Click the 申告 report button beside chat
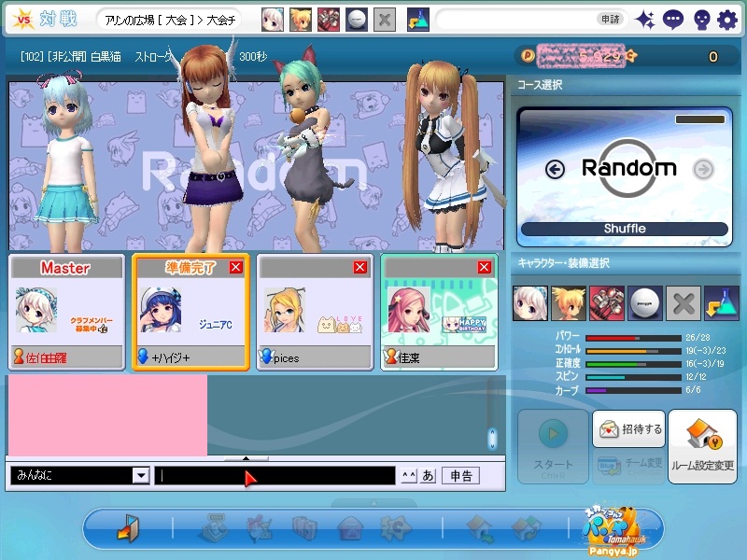The height and width of the screenshot is (560, 747). coord(460,475)
